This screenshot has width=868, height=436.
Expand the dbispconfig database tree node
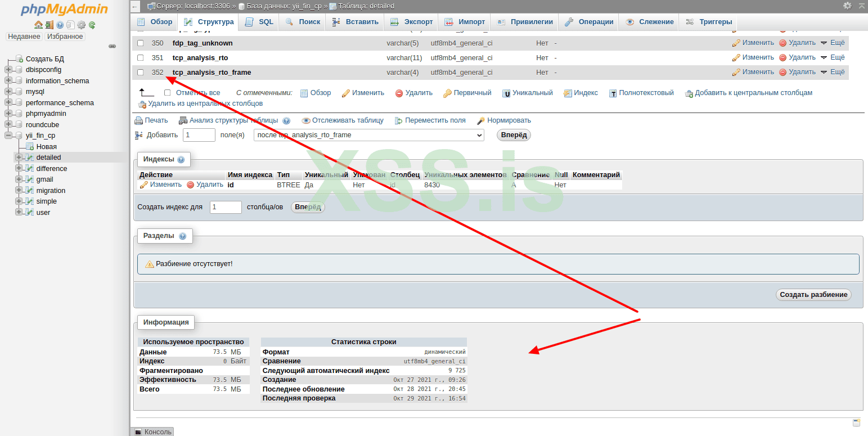[8, 70]
